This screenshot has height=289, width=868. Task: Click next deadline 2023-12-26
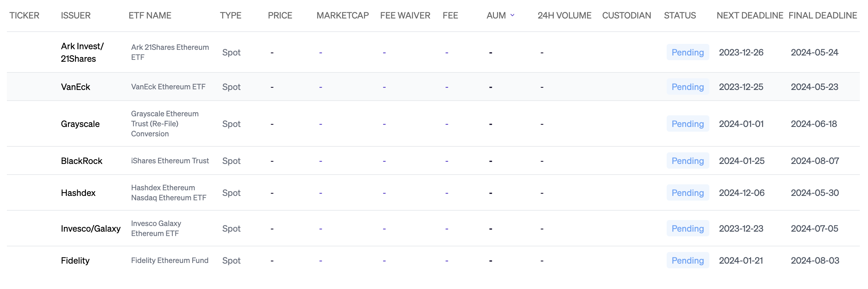pos(741,52)
